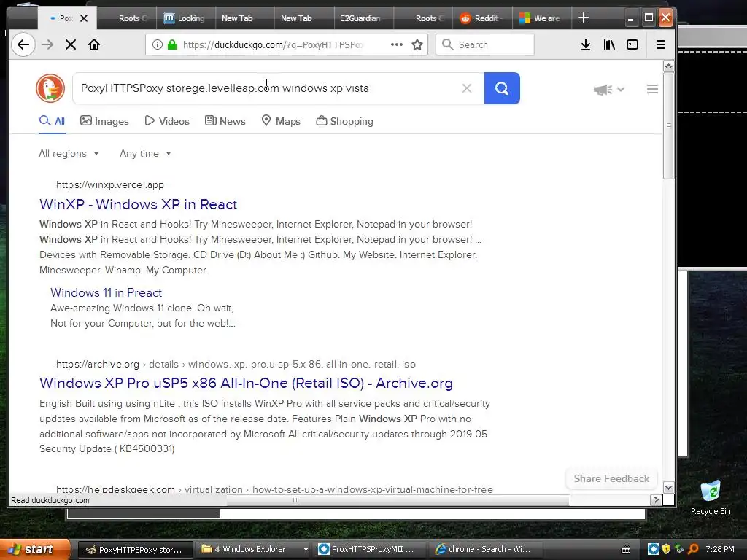747x560 pixels.
Task: Click the horizontal scrollbar right arrow
Action: coord(656,500)
